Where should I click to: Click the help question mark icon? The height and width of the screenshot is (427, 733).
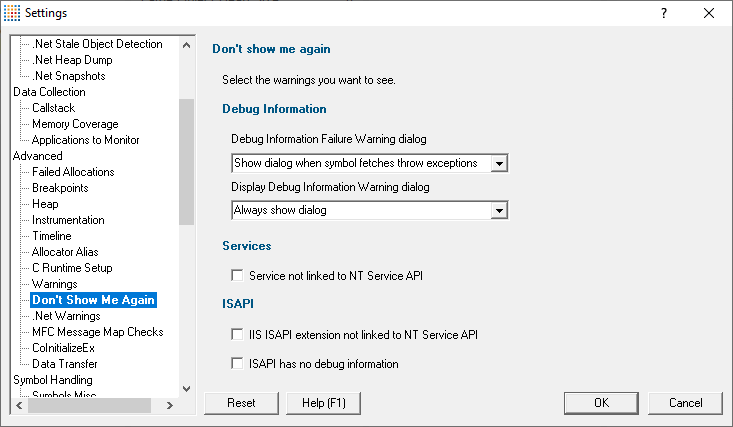[x=663, y=13]
